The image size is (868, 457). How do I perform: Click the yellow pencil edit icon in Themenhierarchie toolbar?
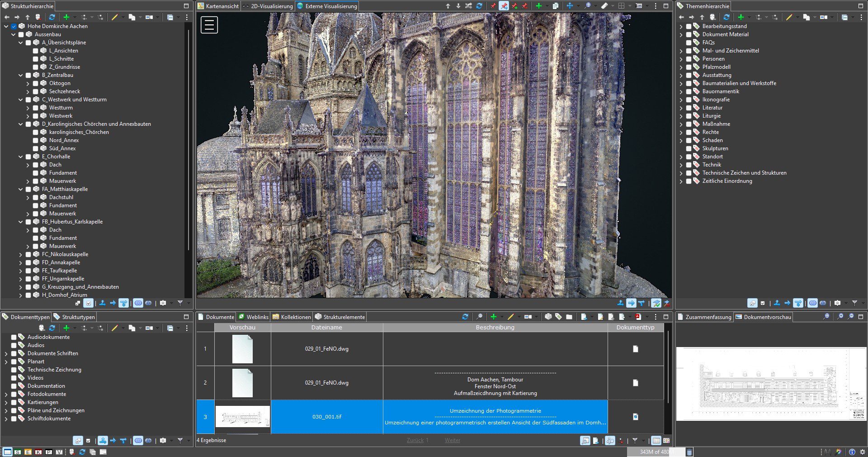(x=789, y=17)
